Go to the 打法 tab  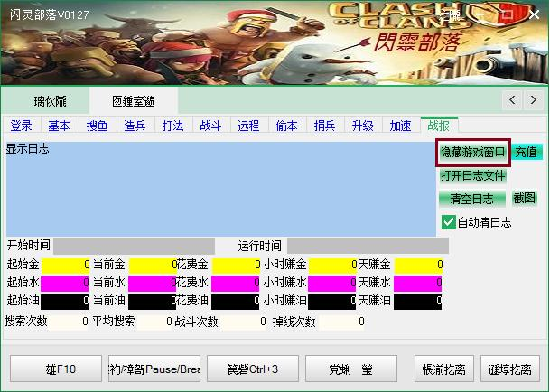pyautogui.click(x=172, y=126)
